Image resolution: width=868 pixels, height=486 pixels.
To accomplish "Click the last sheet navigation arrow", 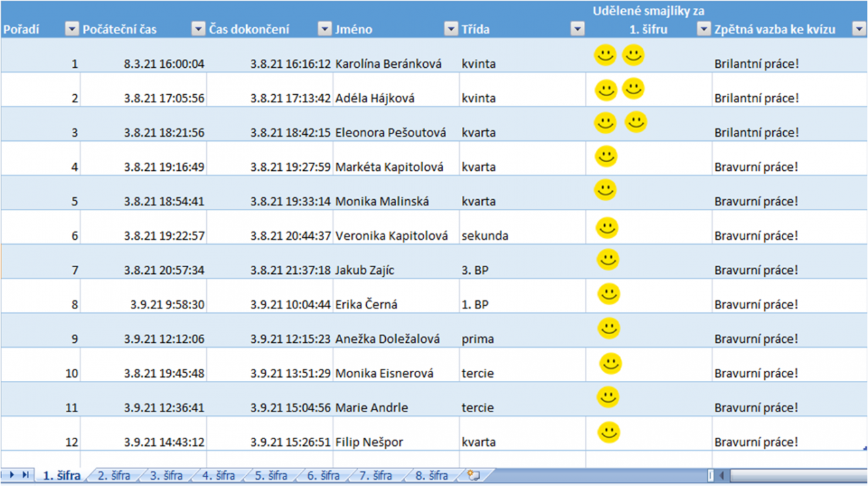I will (26, 475).
